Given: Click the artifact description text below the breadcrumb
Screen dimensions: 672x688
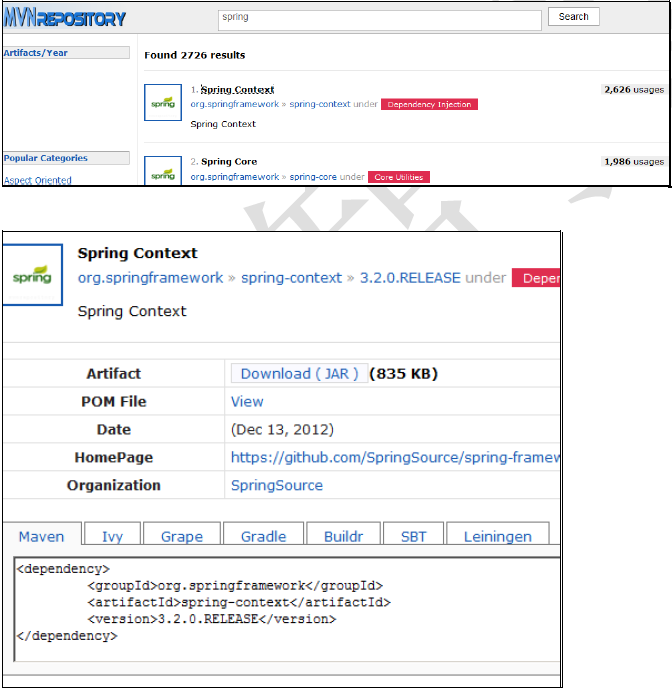Looking at the screenshot, I should (x=132, y=312).
